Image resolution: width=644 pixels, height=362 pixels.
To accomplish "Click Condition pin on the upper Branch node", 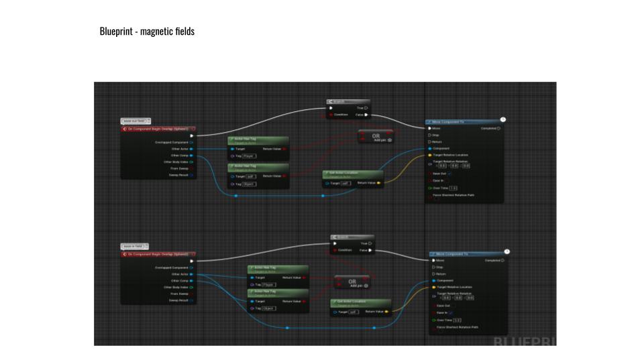I will tap(330, 115).
